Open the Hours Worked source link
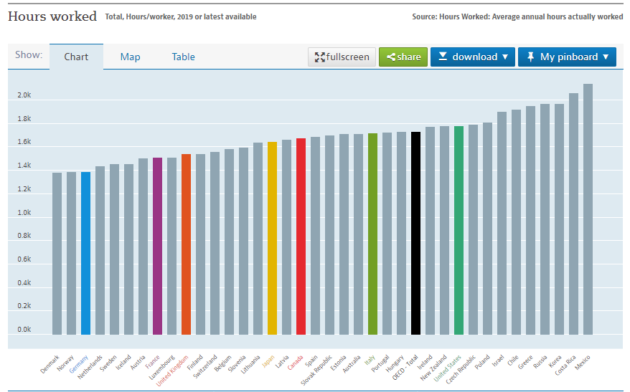 pos(518,16)
